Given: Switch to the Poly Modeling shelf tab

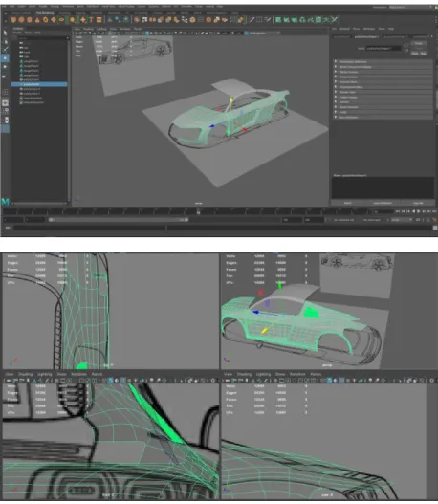Looking at the screenshot, I should [45, 13].
